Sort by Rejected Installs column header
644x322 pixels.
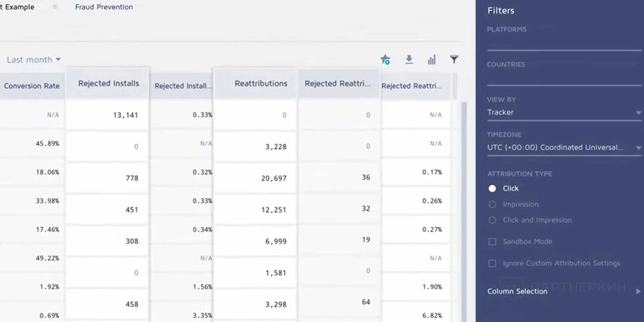pos(108,84)
